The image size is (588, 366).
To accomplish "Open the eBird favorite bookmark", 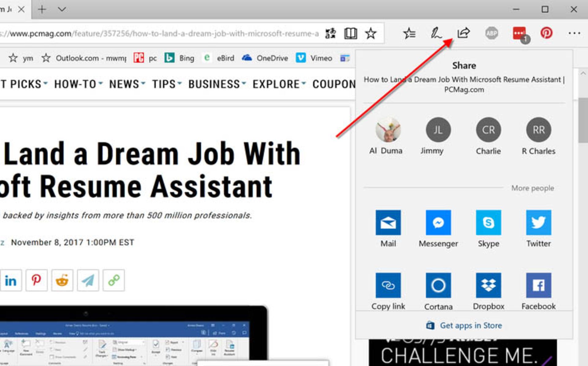I will pos(219,58).
